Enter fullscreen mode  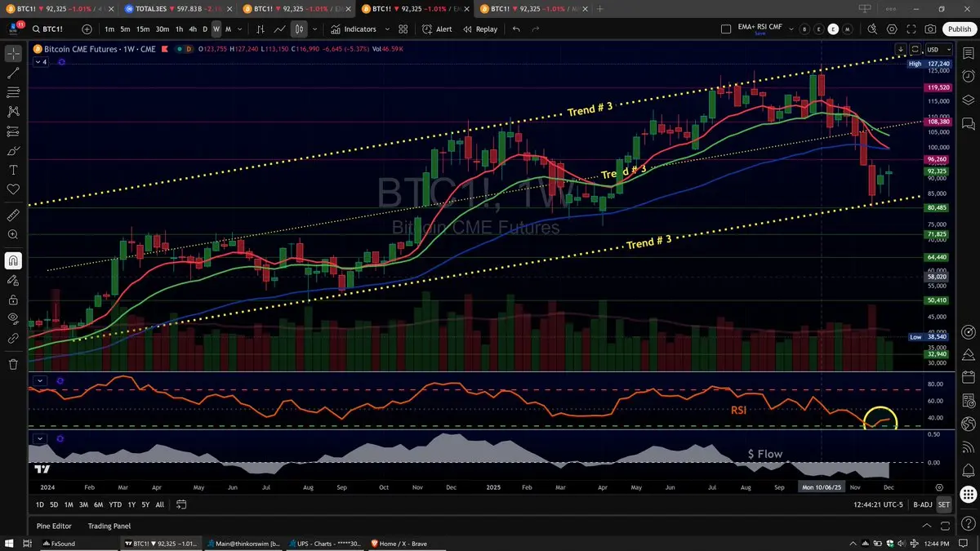coord(912,29)
